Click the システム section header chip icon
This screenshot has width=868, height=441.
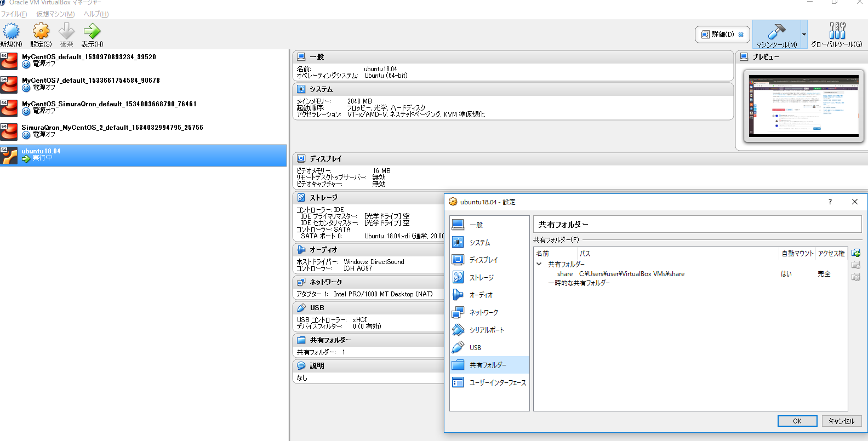(301, 89)
